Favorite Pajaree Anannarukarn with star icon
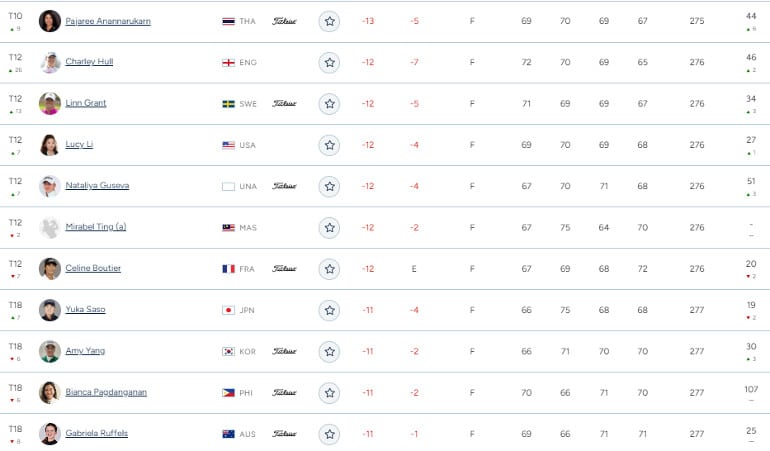The height and width of the screenshot is (451, 770). tap(329, 21)
